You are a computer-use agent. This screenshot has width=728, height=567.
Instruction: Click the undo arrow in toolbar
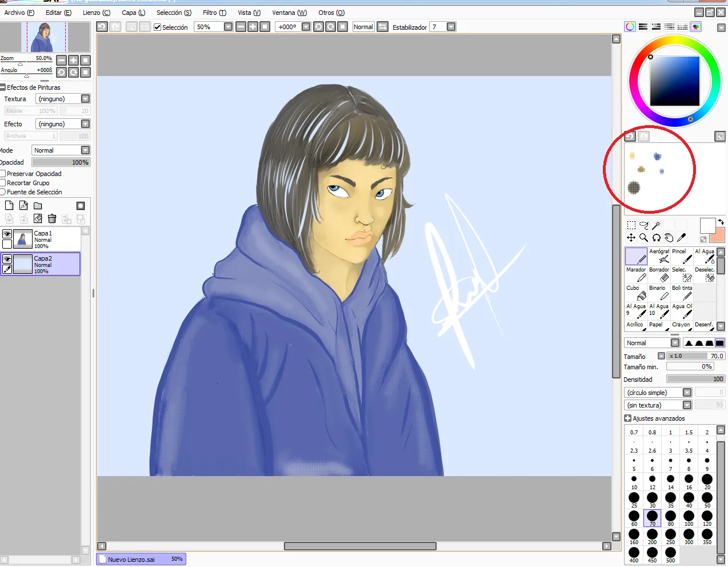pos(102,27)
